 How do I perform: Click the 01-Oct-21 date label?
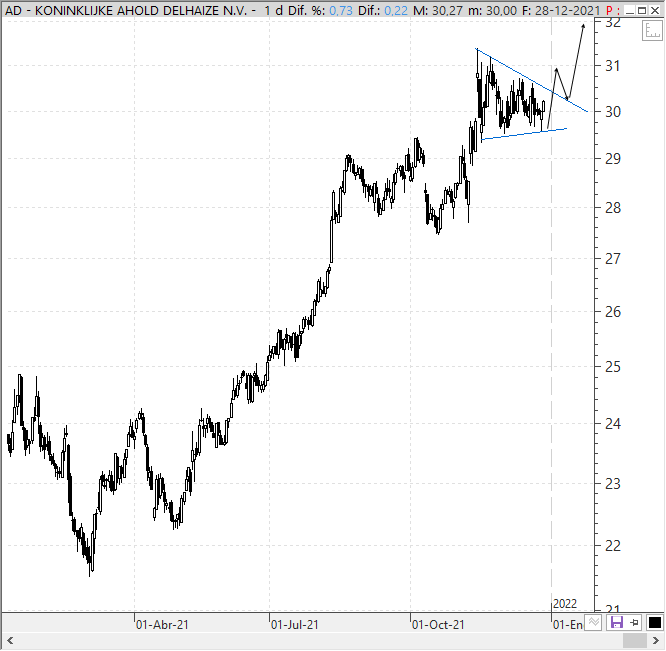(x=438, y=625)
